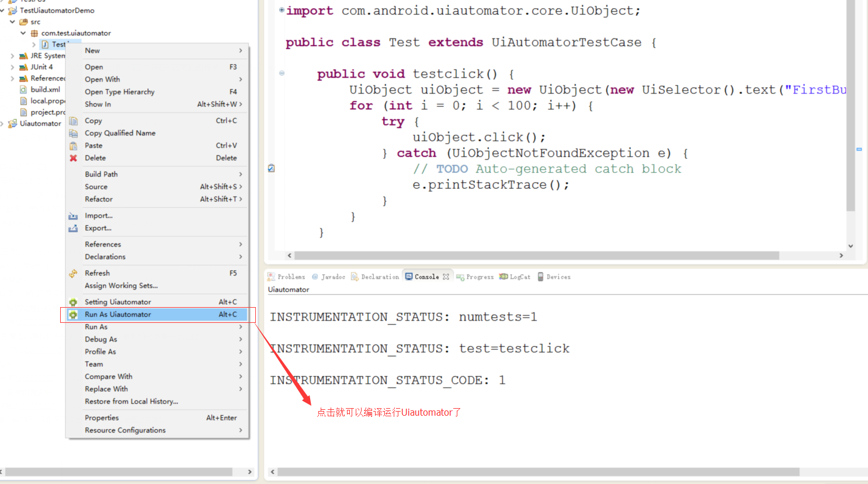Expand the Build Path submenu arrow

(x=241, y=175)
